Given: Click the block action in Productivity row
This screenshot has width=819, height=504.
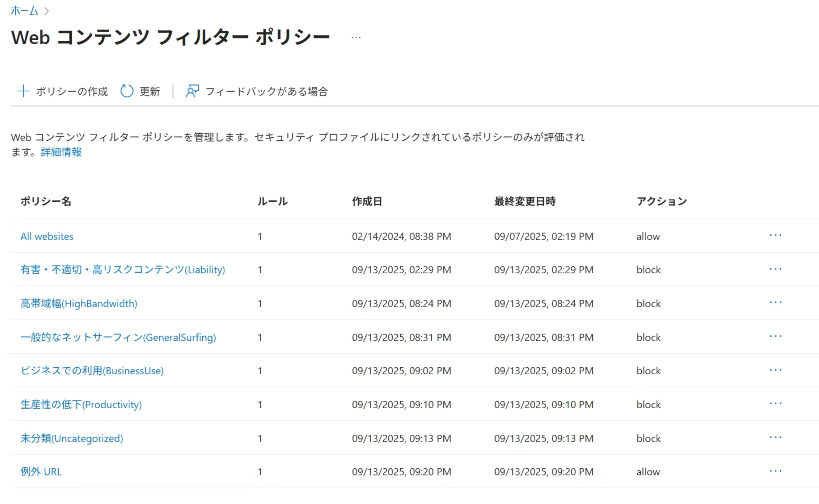Looking at the screenshot, I should 648,405.
